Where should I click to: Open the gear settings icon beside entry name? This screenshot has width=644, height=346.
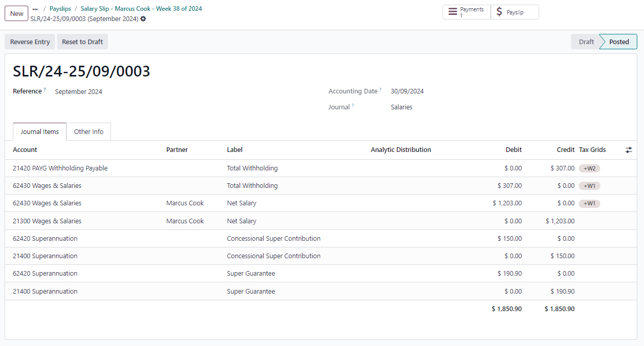143,19
